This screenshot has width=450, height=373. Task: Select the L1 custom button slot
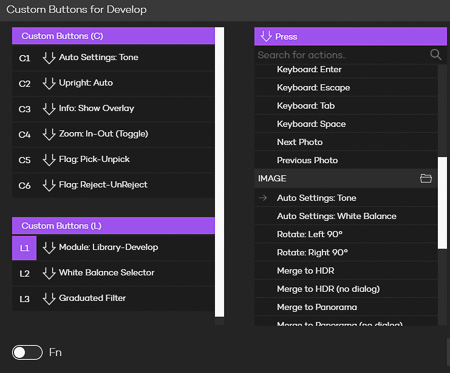pos(24,248)
